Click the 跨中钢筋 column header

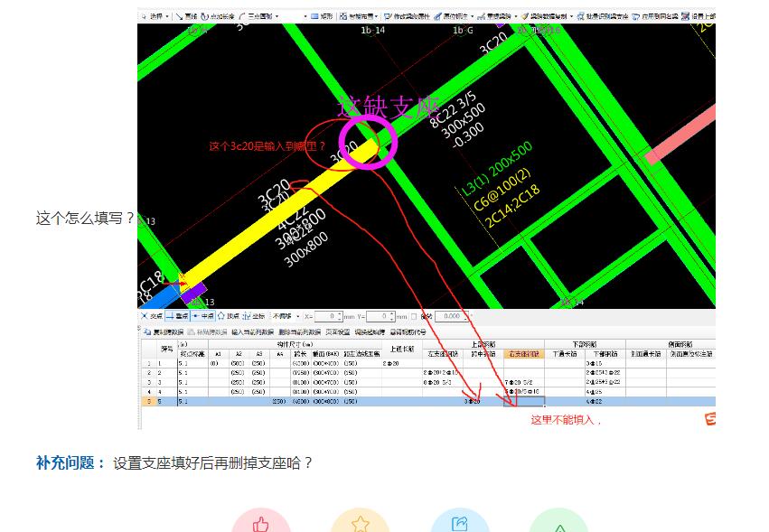point(483,353)
